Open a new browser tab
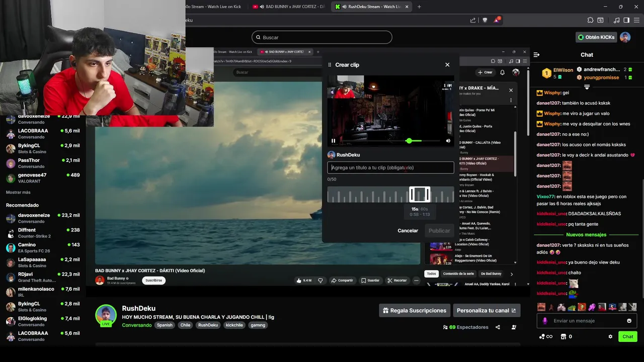The image size is (644, 362). click(419, 7)
